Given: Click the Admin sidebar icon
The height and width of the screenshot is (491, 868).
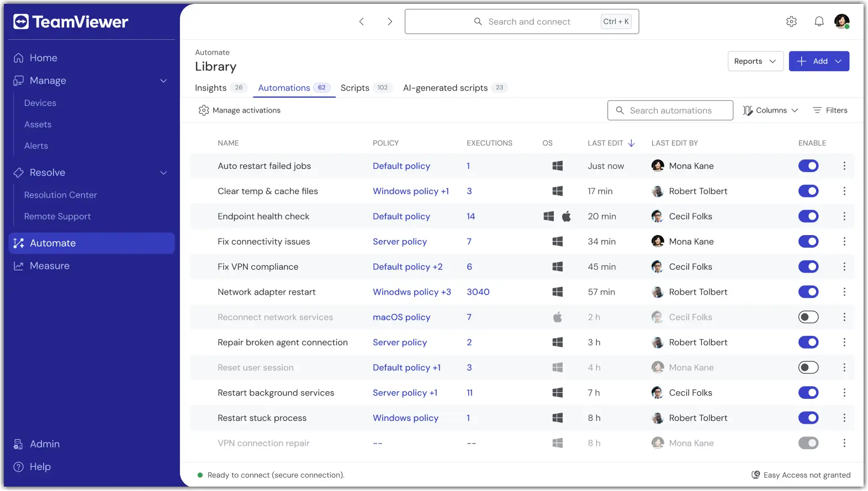Looking at the screenshot, I should coord(19,444).
